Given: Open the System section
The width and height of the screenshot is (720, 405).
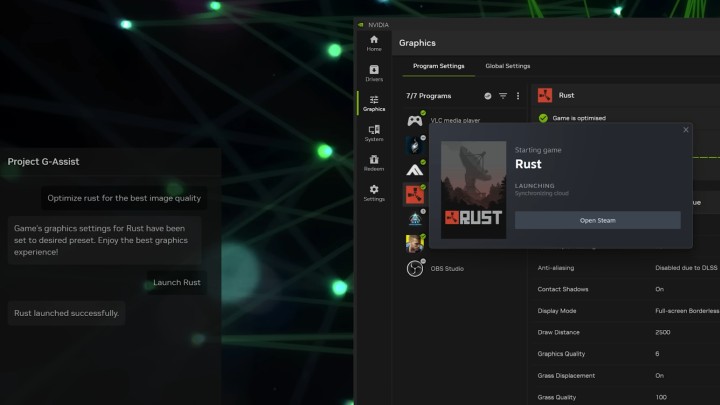Looking at the screenshot, I should (373, 133).
